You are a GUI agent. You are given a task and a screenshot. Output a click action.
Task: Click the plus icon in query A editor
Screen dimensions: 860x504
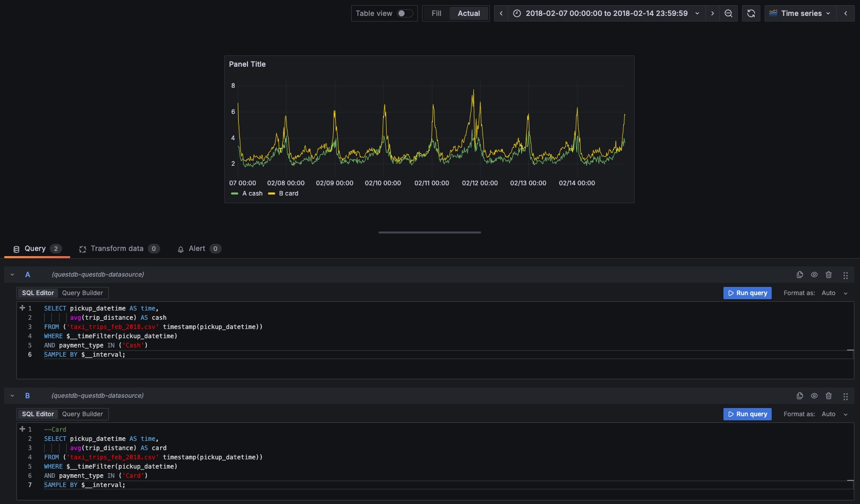pyautogui.click(x=22, y=308)
